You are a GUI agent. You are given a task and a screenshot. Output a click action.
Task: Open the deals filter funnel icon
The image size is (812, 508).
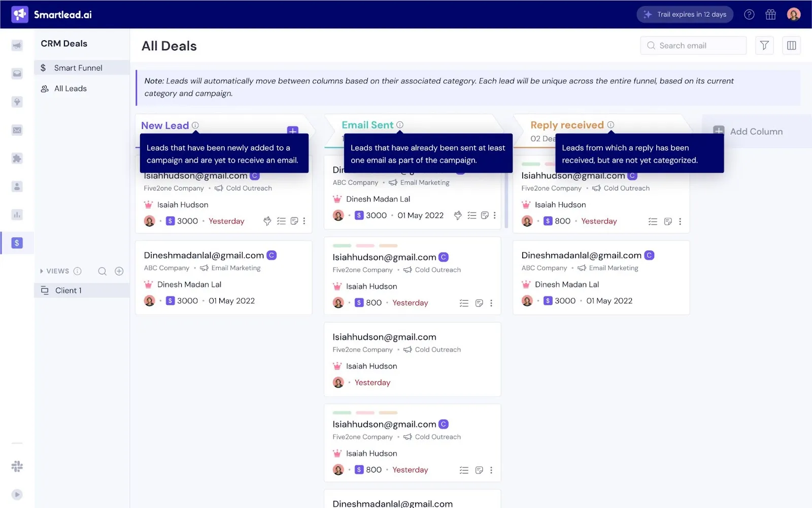point(764,45)
